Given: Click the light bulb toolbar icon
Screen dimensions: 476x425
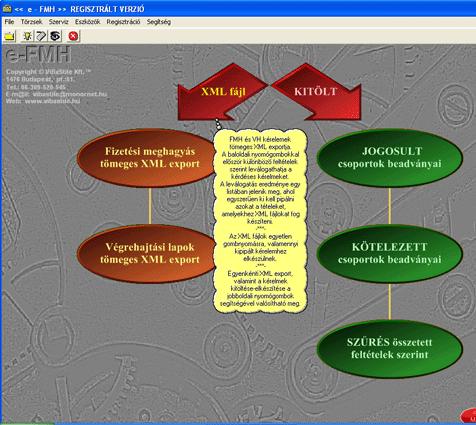Looking at the screenshot, I should coord(27,36).
